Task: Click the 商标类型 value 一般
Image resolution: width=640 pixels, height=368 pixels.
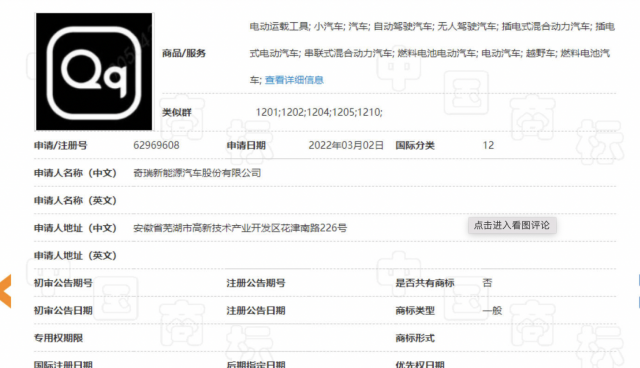Action: 492,310
